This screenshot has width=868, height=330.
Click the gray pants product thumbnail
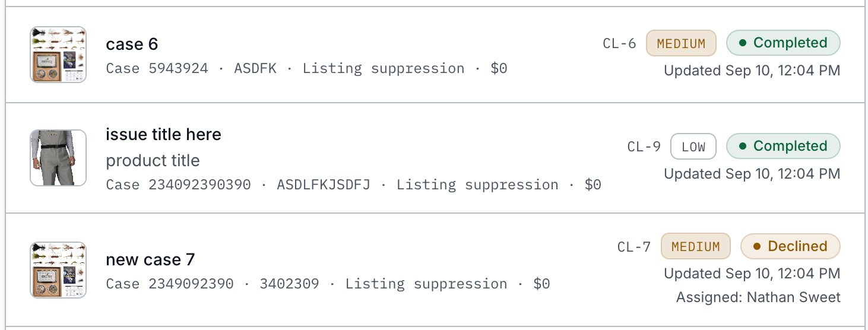58,158
